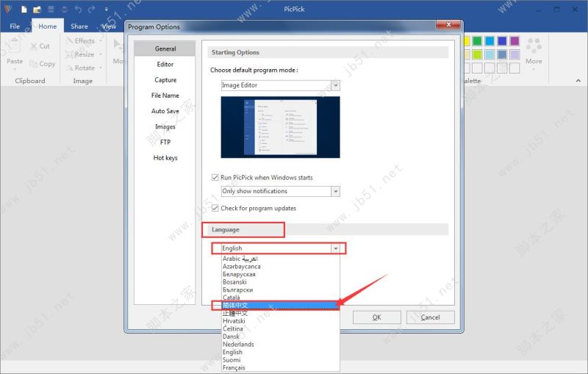This screenshot has width=588, height=374.
Task: Select the General options category
Action: coord(165,48)
